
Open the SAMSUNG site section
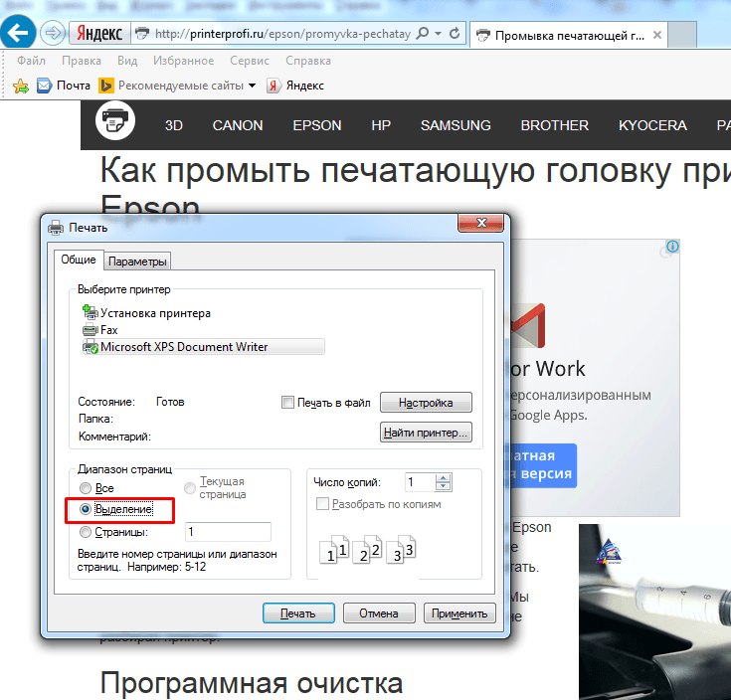[456, 125]
